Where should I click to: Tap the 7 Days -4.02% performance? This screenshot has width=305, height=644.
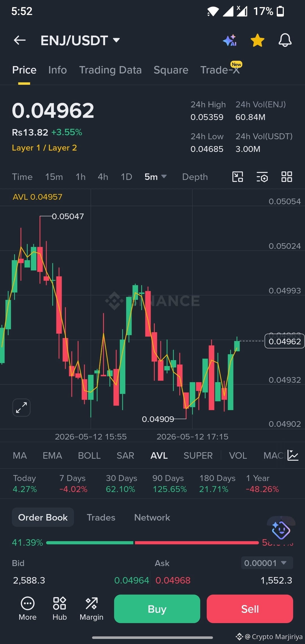(73, 484)
